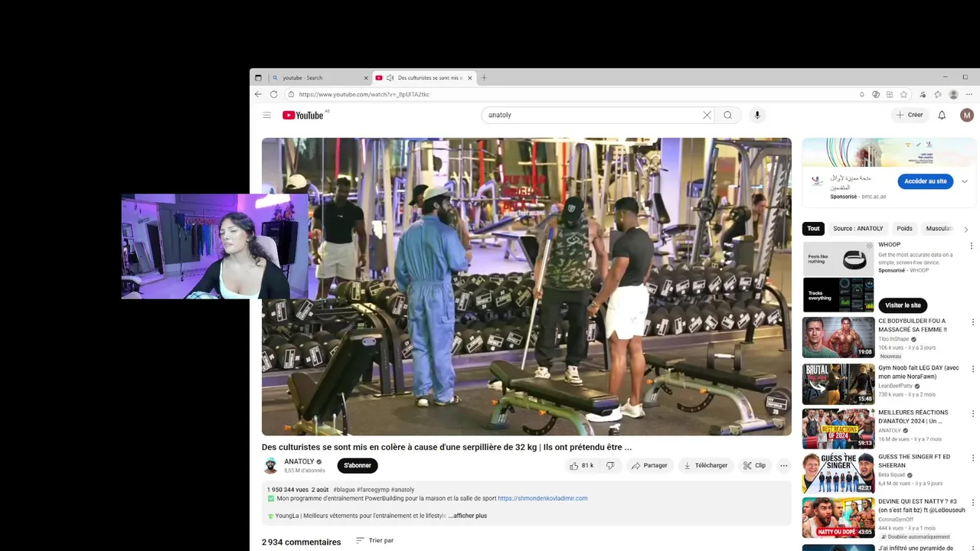Go back with the browser back arrow

pos(258,94)
